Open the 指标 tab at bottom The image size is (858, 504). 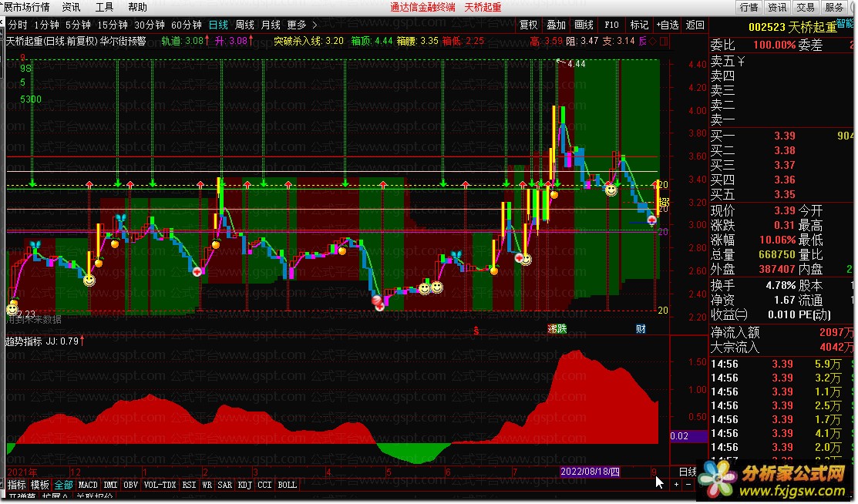[17, 485]
